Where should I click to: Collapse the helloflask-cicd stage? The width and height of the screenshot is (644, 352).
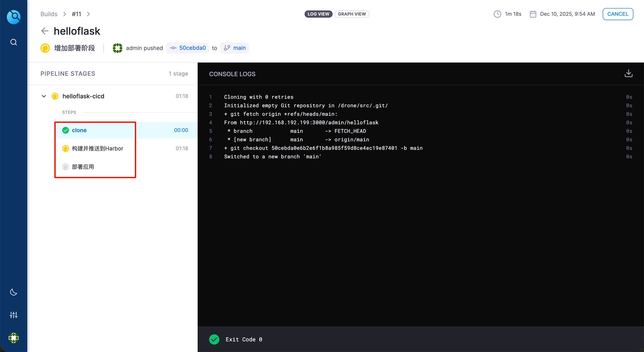(44, 96)
